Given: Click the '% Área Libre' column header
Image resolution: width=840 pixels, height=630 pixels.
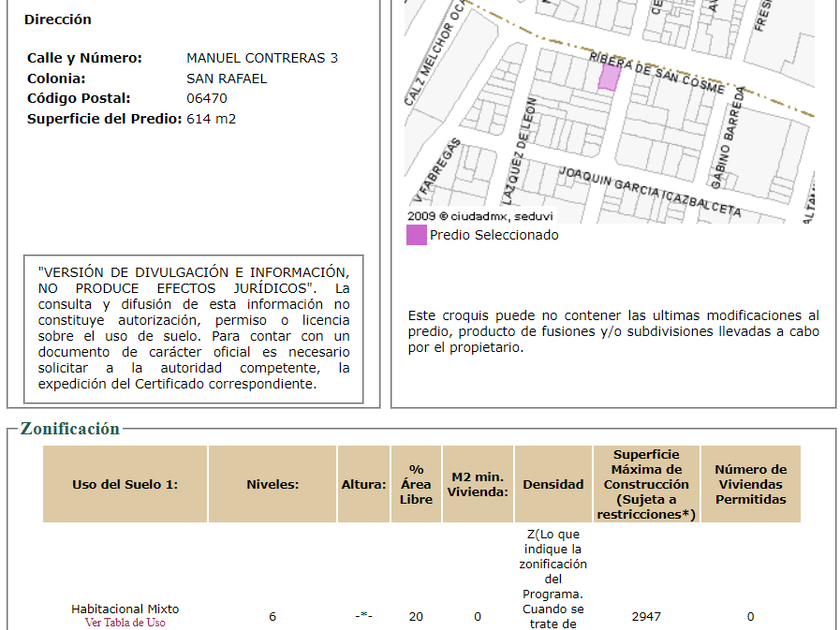Looking at the screenshot, I should tap(416, 484).
